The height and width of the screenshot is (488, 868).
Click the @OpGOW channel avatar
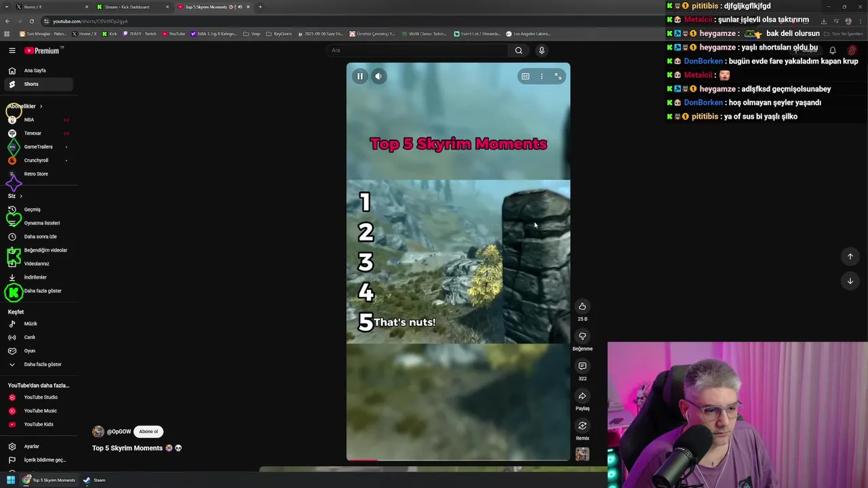click(x=98, y=432)
